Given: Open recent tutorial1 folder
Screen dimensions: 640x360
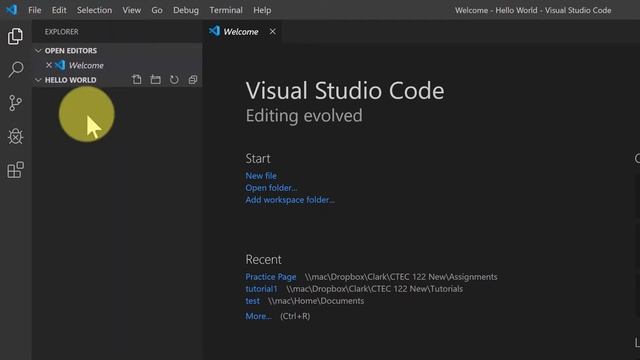Looking at the screenshot, I should (261, 289).
